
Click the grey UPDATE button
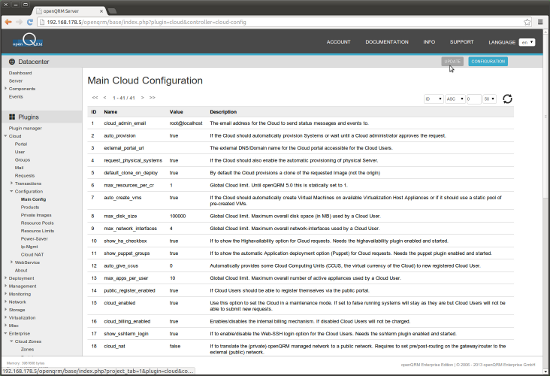(452, 61)
